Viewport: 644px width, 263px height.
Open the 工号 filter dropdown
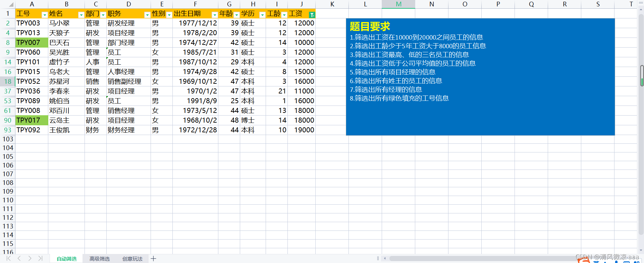click(x=45, y=15)
